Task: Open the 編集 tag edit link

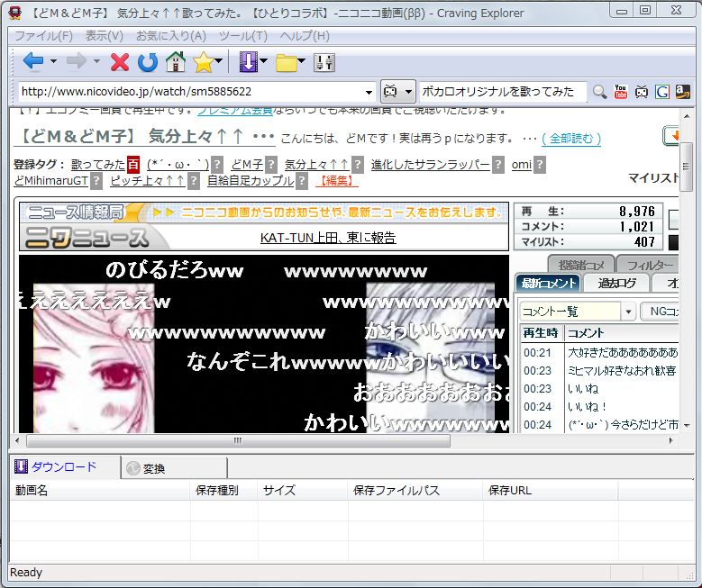Action: (x=337, y=181)
